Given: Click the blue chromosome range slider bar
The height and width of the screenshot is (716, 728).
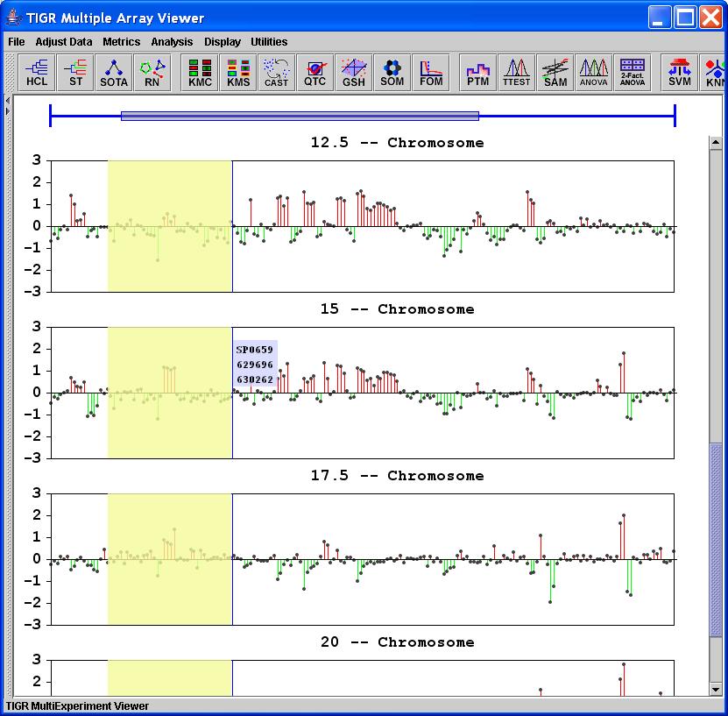Looking at the screenshot, I should [x=300, y=116].
